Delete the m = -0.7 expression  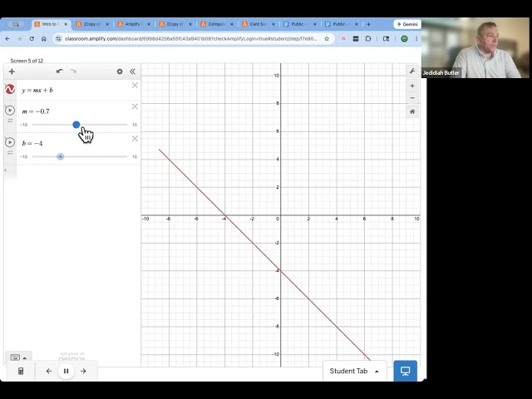tap(135, 106)
